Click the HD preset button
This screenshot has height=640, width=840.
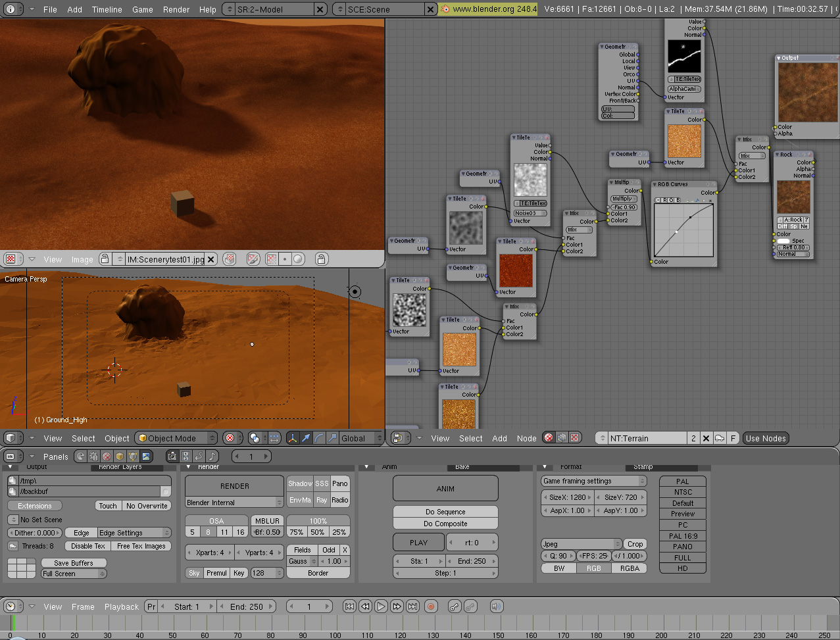click(683, 568)
